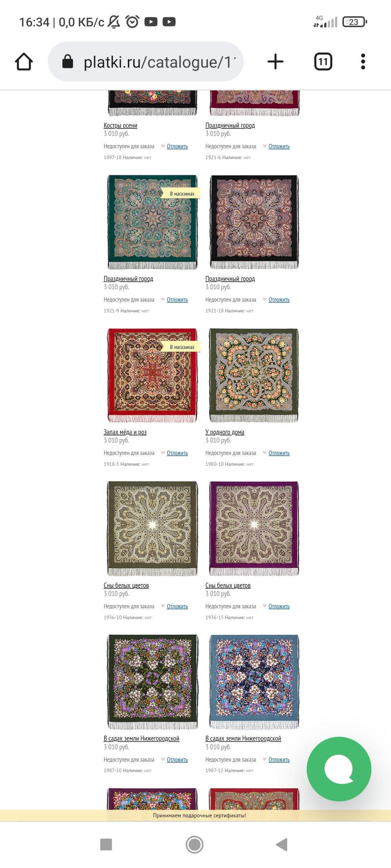This screenshot has width=391, height=868.
Task: Select the purple Сны белых цветов thumbnail
Action: tap(254, 528)
